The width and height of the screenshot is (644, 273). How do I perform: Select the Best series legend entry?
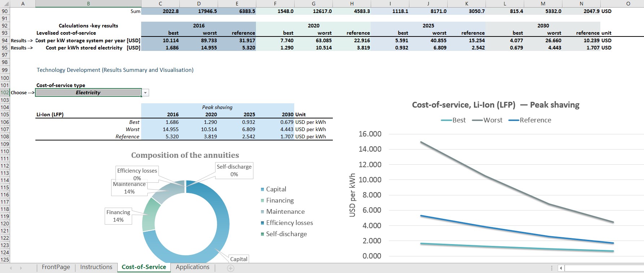click(x=453, y=120)
